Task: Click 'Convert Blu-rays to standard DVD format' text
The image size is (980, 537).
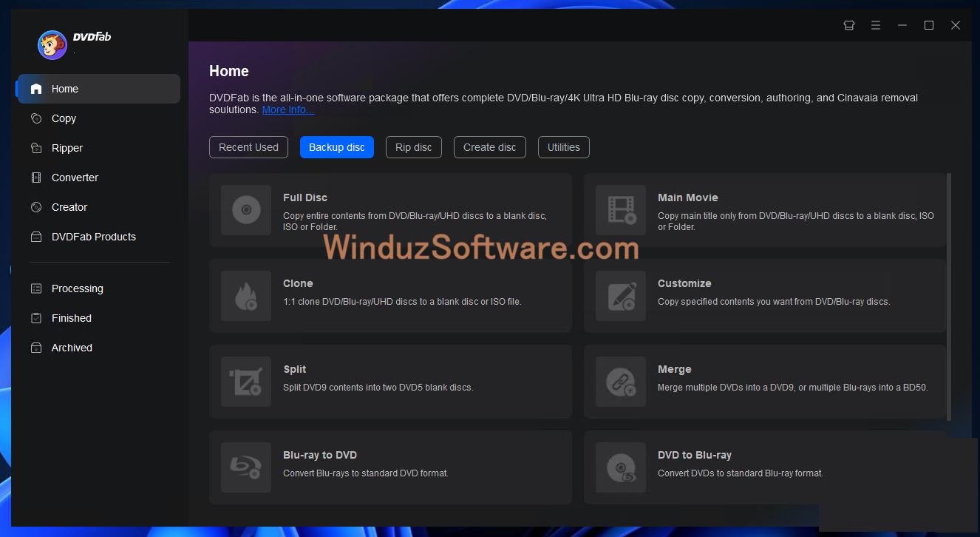Action: pos(366,473)
